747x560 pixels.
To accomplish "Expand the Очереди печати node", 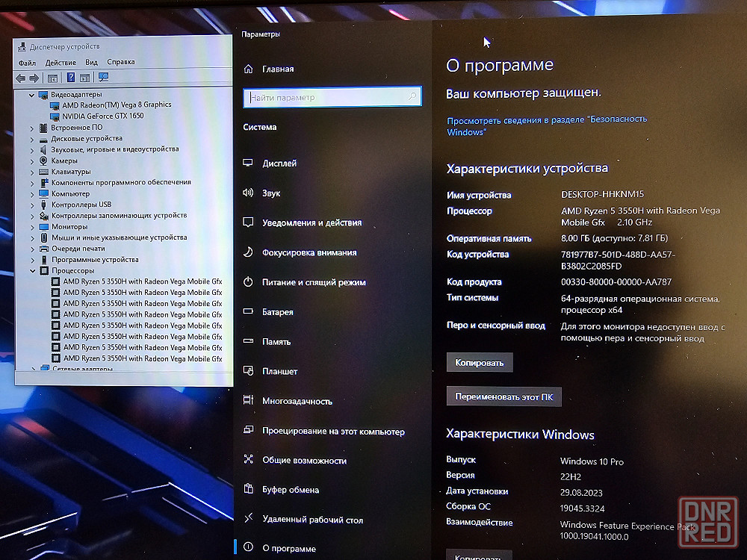I will pyautogui.click(x=32, y=249).
